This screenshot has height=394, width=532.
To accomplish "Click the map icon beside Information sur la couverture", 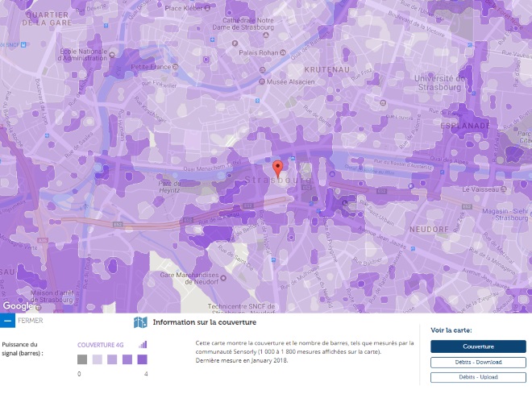I will pos(140,322).
